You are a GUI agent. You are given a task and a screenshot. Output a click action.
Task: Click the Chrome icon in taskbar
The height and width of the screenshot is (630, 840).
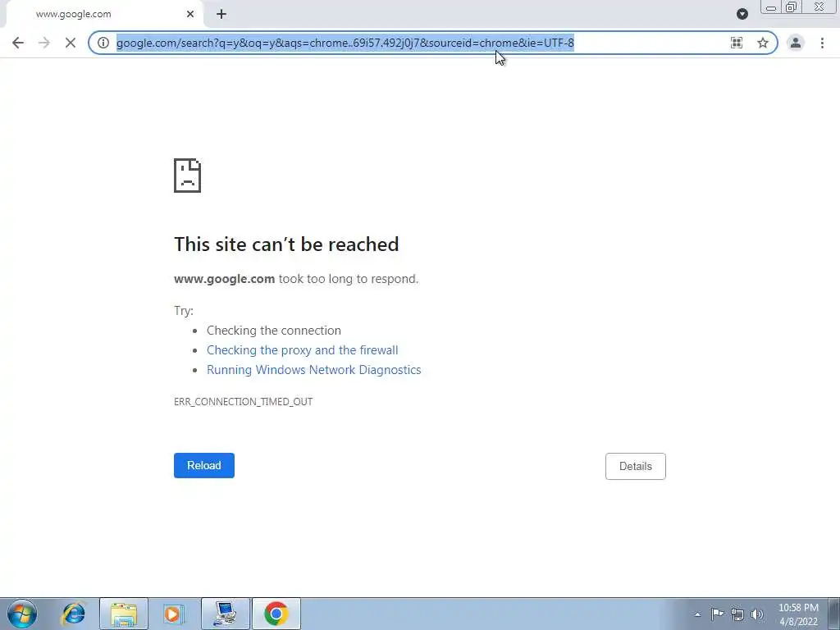click(276, 614)
